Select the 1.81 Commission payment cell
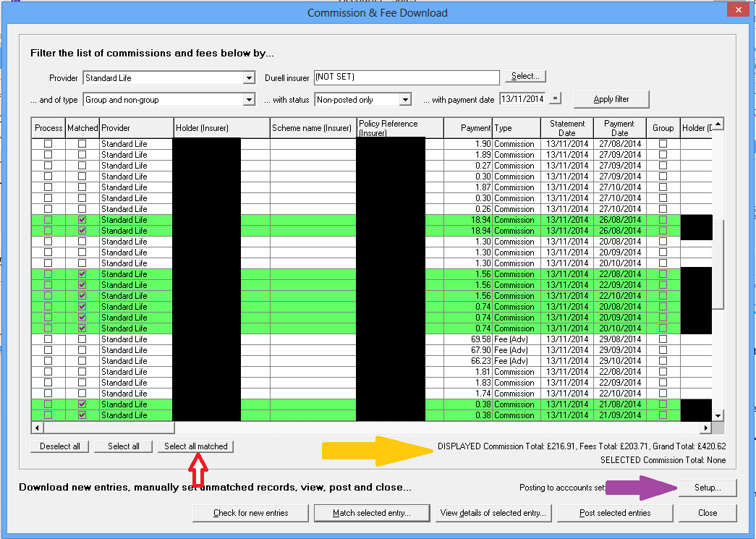 pyautogui.click(x=468, y=372)
